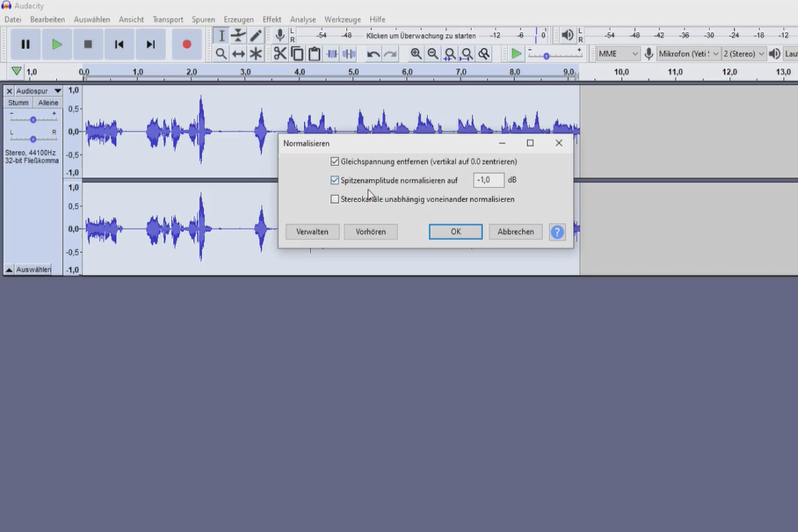Select the Multi-tool asterisk icon

[x=256, y=54]
